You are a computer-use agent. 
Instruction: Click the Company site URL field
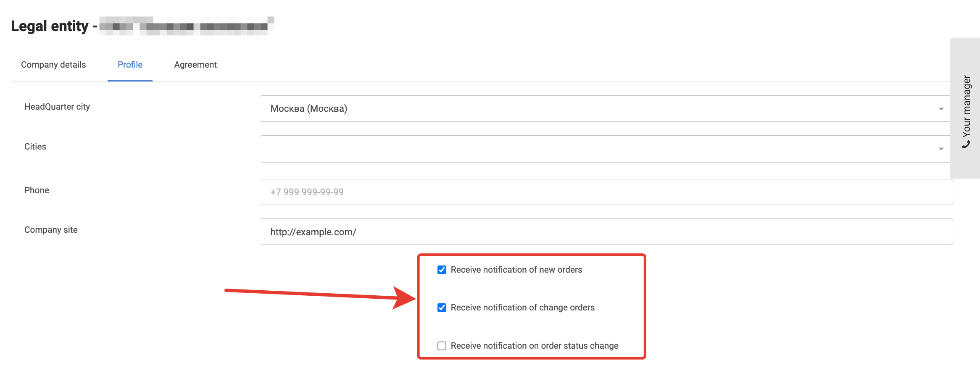606,232
